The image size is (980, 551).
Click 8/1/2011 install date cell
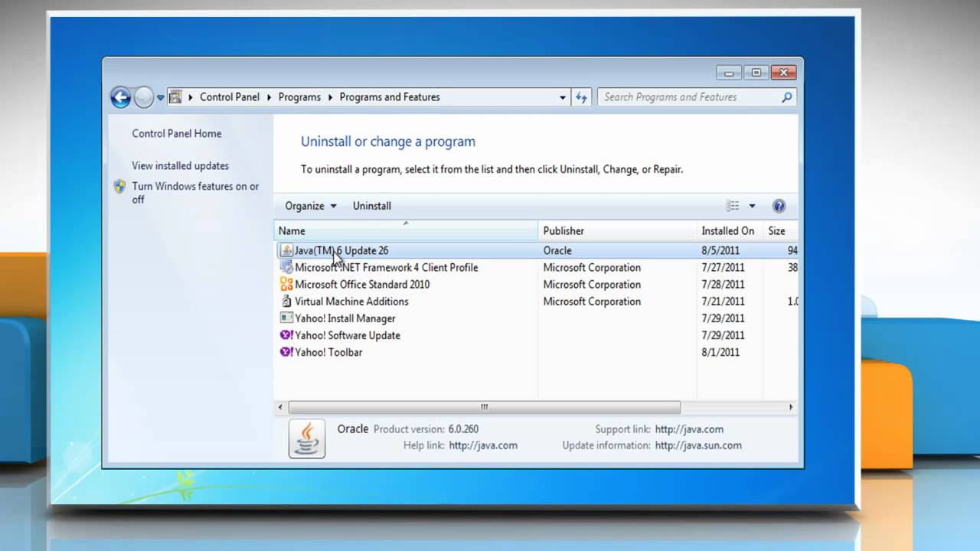click(x=720, y=352)
